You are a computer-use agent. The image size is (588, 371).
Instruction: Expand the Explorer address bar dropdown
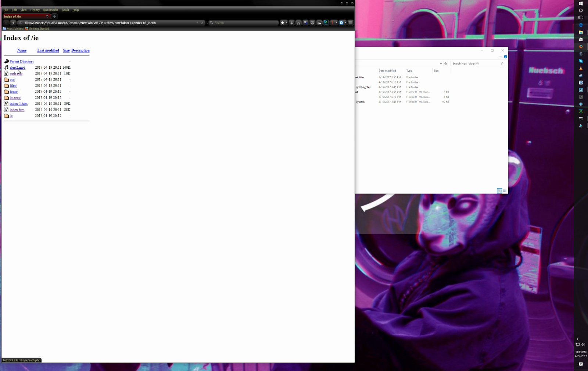(441, 64)
